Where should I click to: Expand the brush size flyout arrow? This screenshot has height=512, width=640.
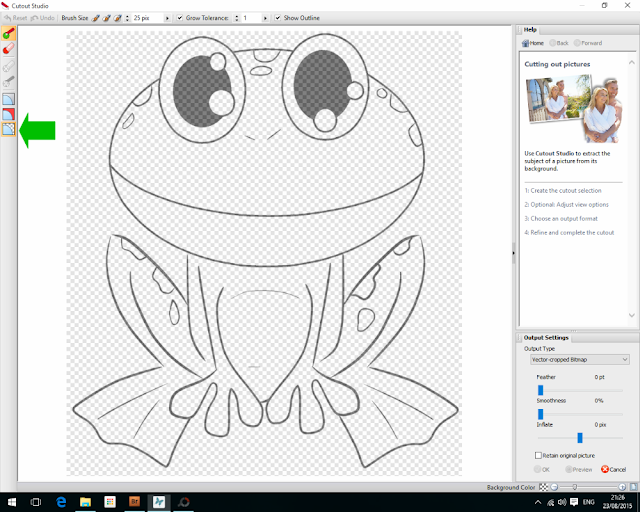(x=167, y=18)
